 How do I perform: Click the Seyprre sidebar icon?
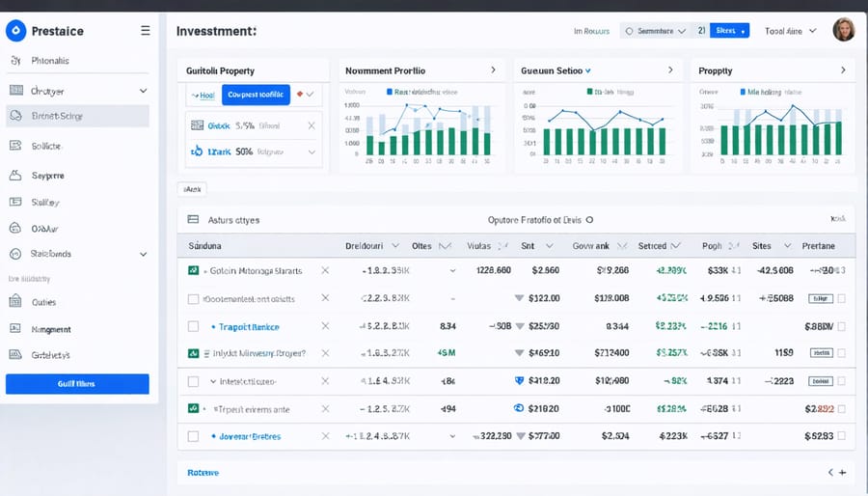[14, 177]
